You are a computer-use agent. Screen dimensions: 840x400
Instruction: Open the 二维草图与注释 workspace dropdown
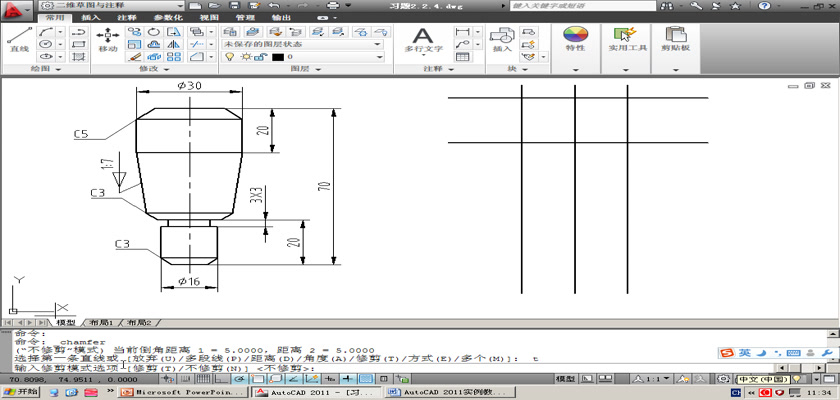[x=112, y=5]
